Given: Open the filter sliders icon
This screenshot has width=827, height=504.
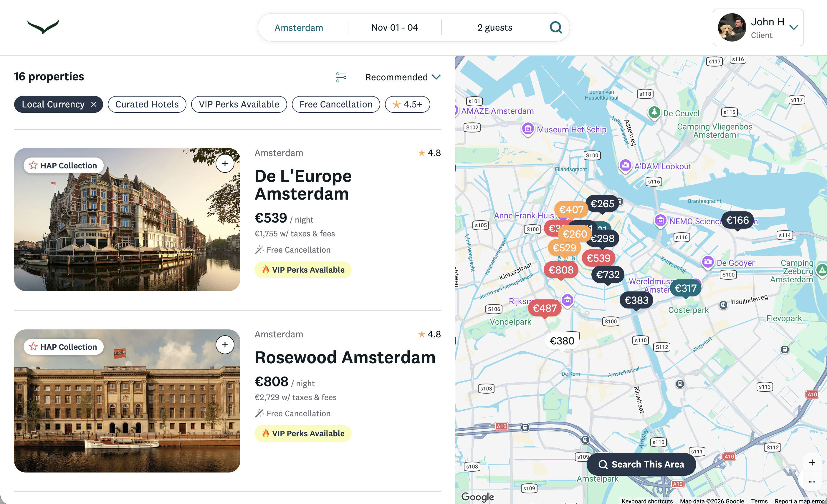Looking at the screenshot, I should 341,77.
